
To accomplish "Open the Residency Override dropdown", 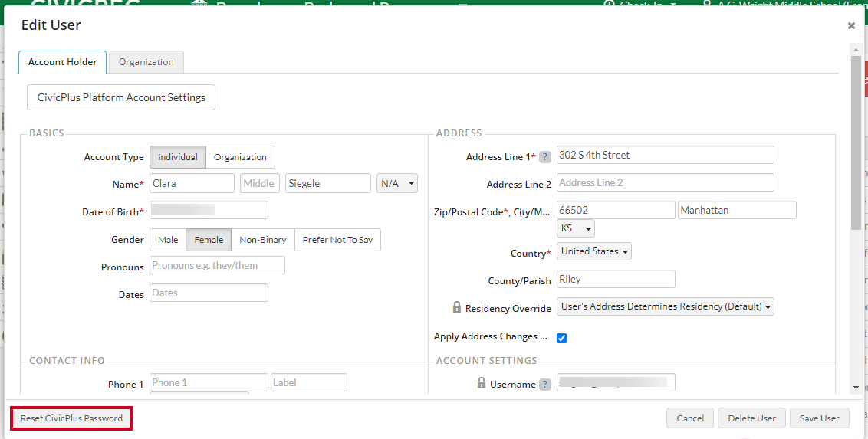I will pyautogui.click(x=666, y=306).
